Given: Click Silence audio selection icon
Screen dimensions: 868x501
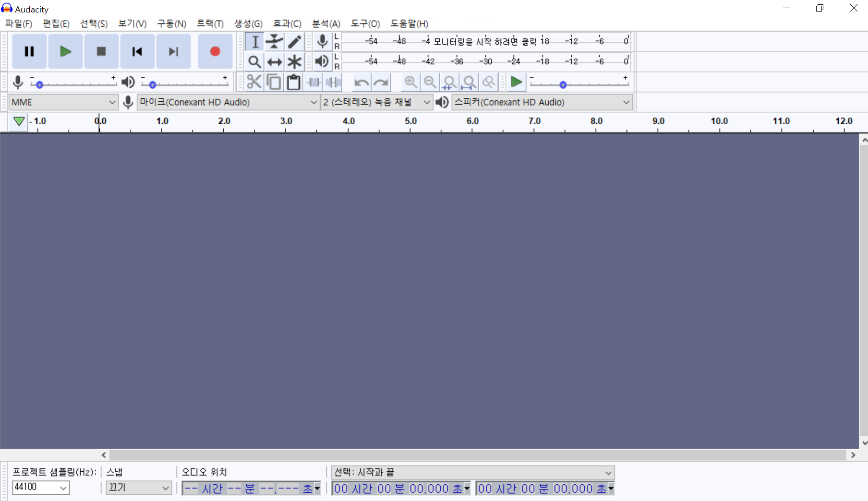Looking at the screenshot, I should [x=333, y=82].
